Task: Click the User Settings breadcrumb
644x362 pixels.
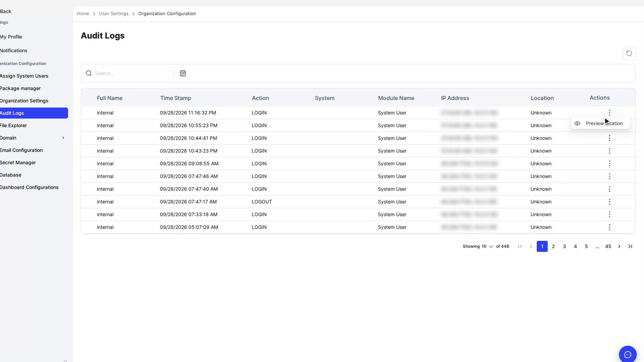Action: [114, 14]
